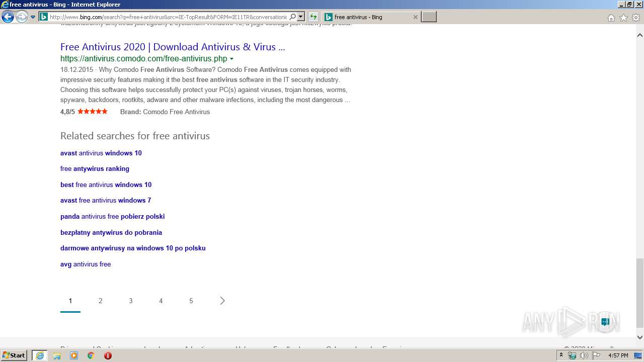The width and height of the screenshot is (644, 362).
Task: Click Internet Explorer taskbar icon
Action: (x=40, y=355)
